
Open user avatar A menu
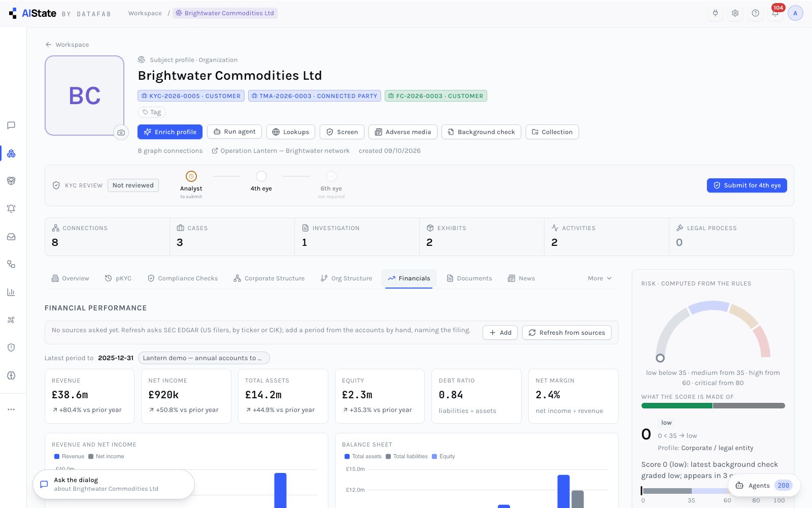795,13
